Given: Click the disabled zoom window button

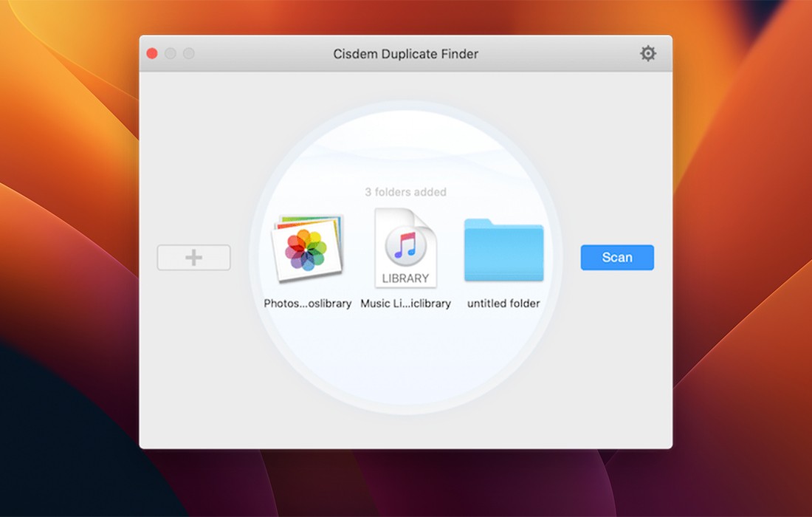Looking at the screenshot, I should [189, 54].
